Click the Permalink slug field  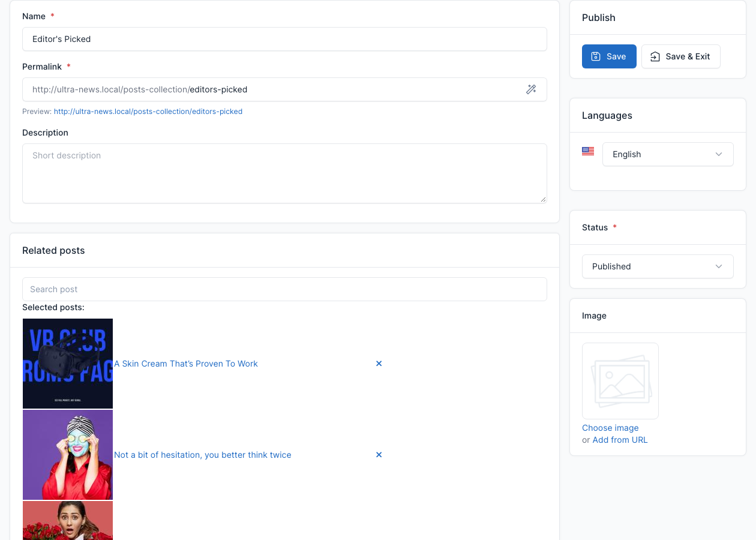(284, 89)
